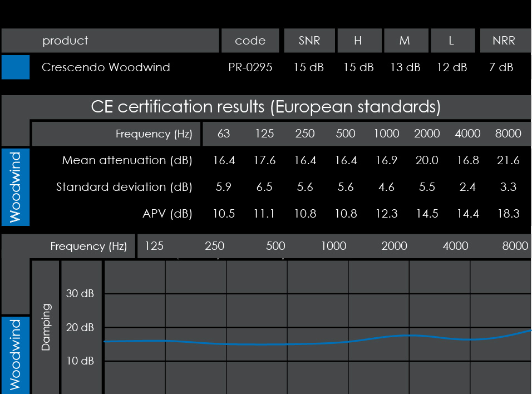Select standard deviation value 6.5
532x394 pixels.
coord(264,187)
